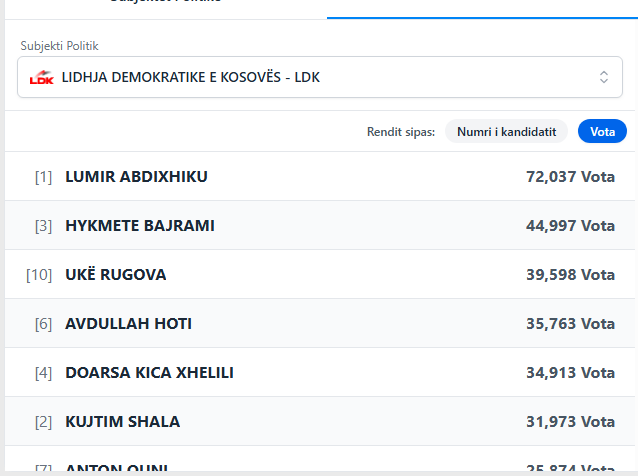
Task: Choose DOARSA KICA XHELILI from list
Action: tap(149, 373)
